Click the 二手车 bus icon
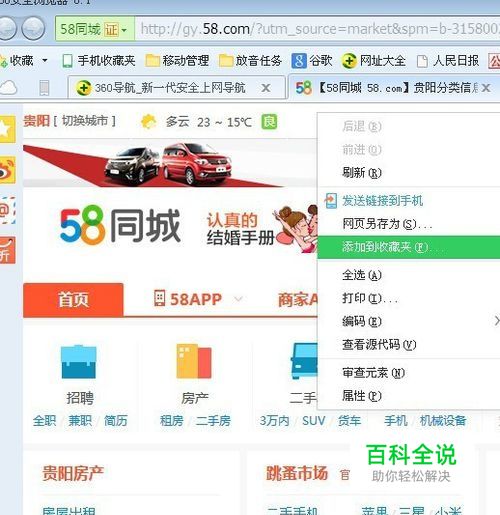The image size is (500, 515). tap(304, 361)
